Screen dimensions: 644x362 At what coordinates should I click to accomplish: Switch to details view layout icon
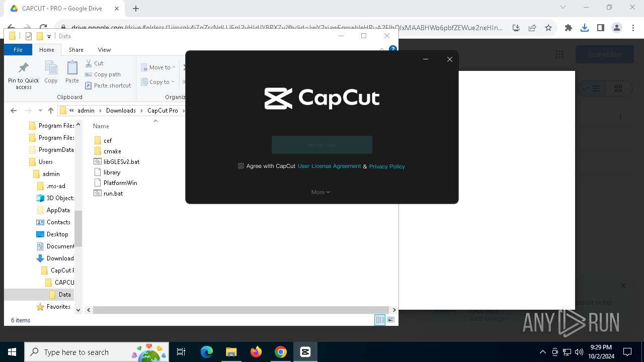tap(380, 320)
